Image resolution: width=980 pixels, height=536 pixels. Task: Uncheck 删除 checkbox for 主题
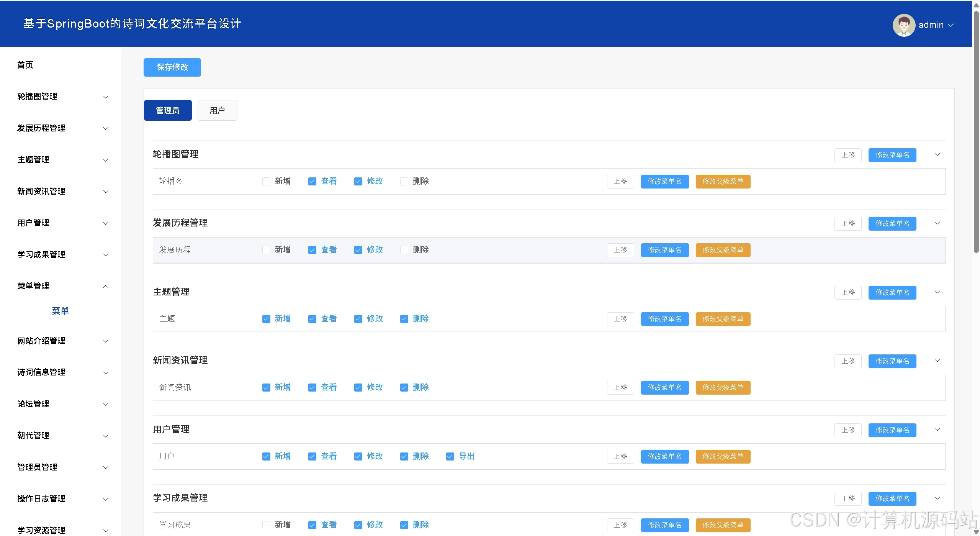(x=404, y=319)
